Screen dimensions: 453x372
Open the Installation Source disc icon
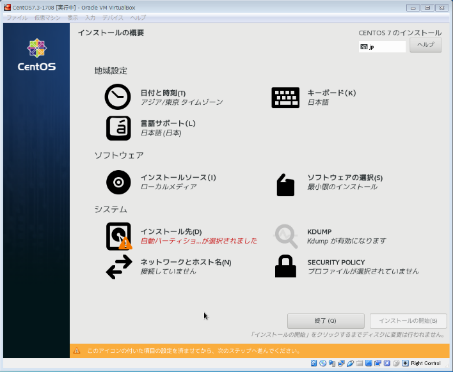[x=118, y=182]
